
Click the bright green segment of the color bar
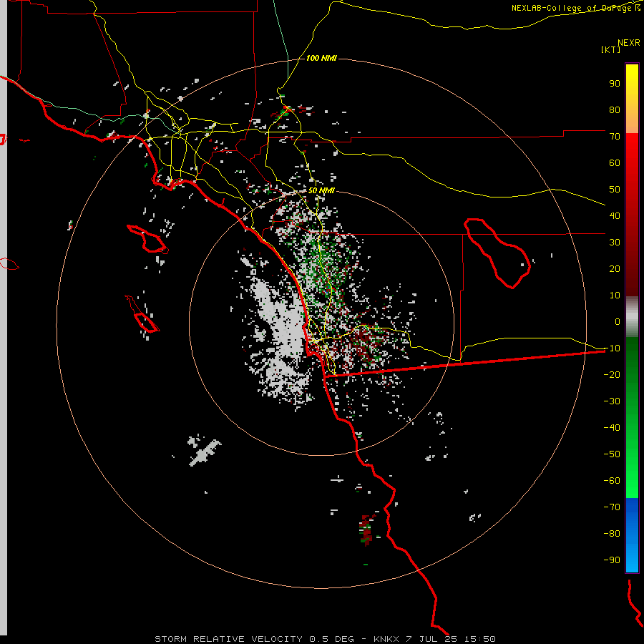click(x=632, y=417)
